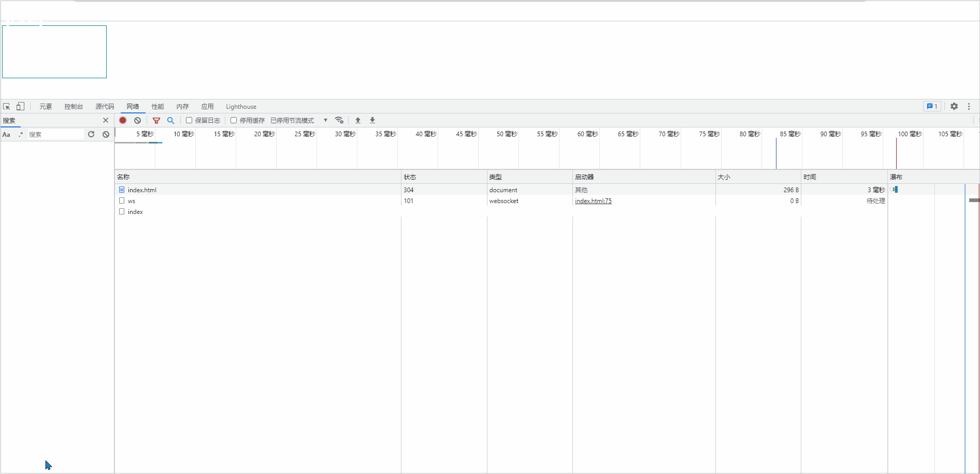Toggle the device toolbar icon
The height and width of the screenshot is (474, 980).
tap(20, 107)
